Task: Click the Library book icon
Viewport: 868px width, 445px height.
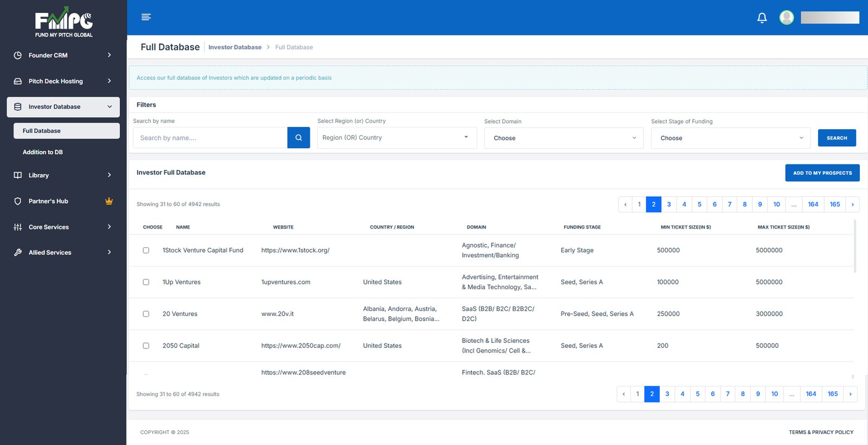Action: click(x=18, y=175)
